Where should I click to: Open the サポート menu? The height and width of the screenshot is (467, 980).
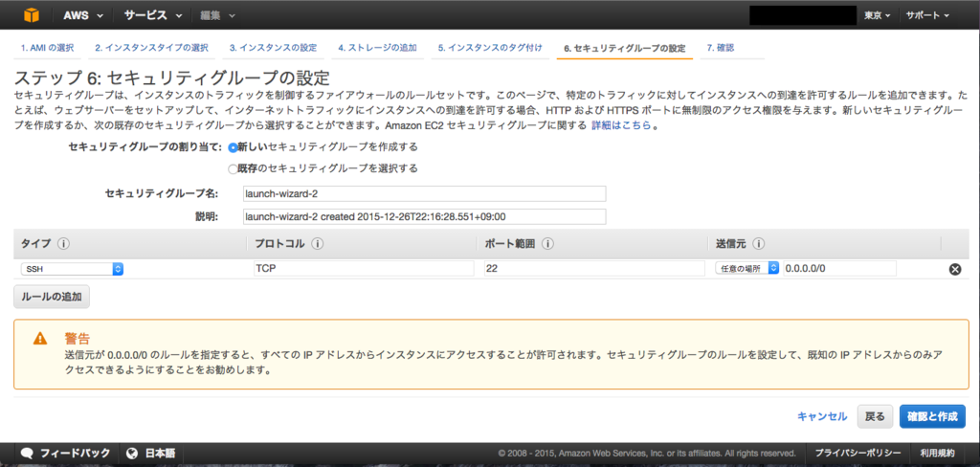pos(927,15)
